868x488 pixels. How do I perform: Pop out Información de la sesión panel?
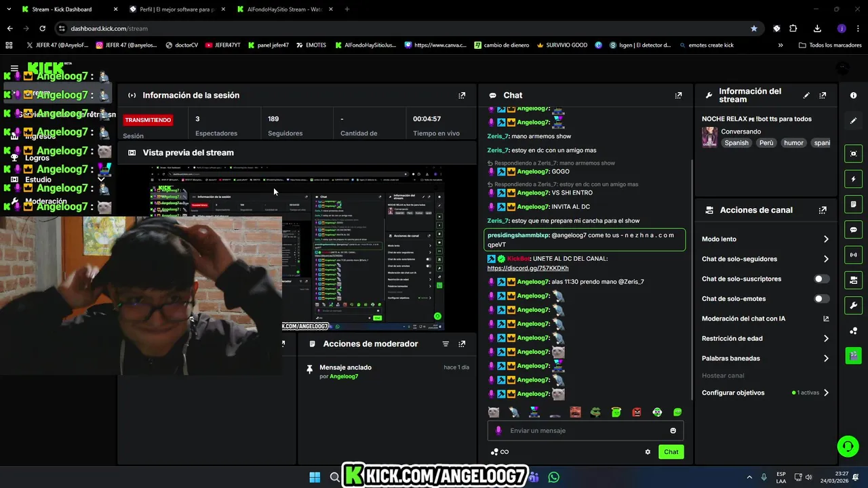click(462, 96)
